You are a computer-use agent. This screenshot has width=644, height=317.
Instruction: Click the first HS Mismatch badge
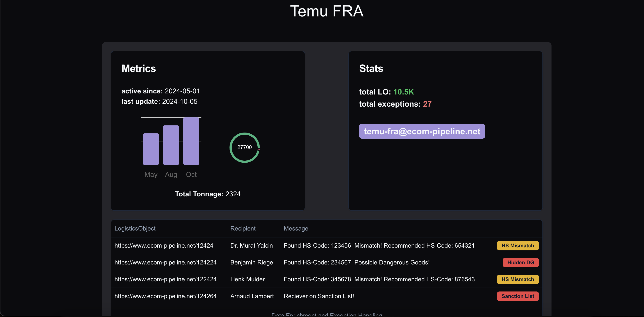(x=518, y=245)
